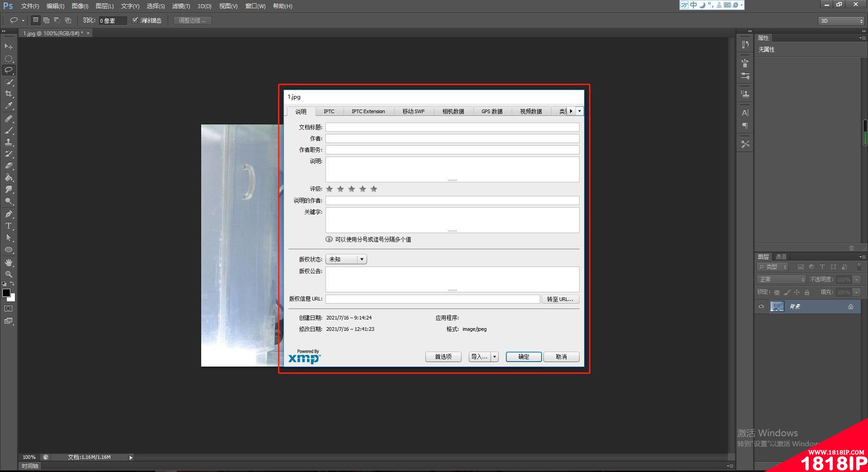Click the 导入... button
Viewport: 868px width, 472px height.
click(x=480, y=357)
